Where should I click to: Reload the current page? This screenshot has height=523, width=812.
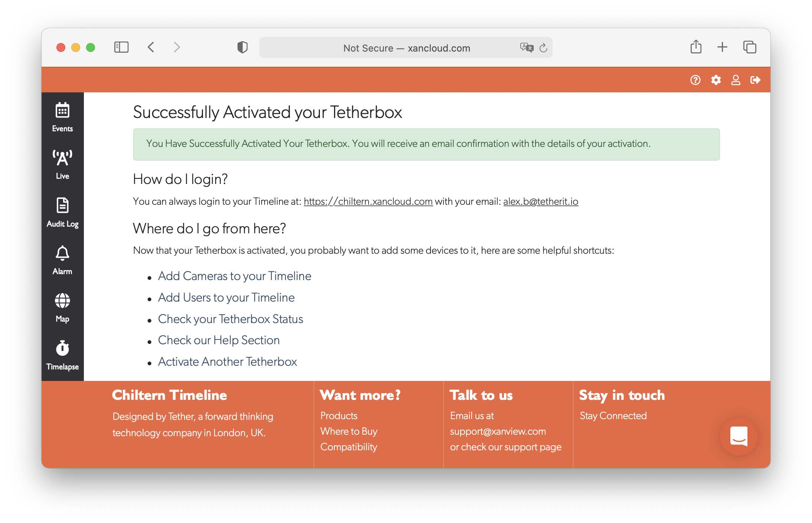pyautogui.click(x=543, y=47)
